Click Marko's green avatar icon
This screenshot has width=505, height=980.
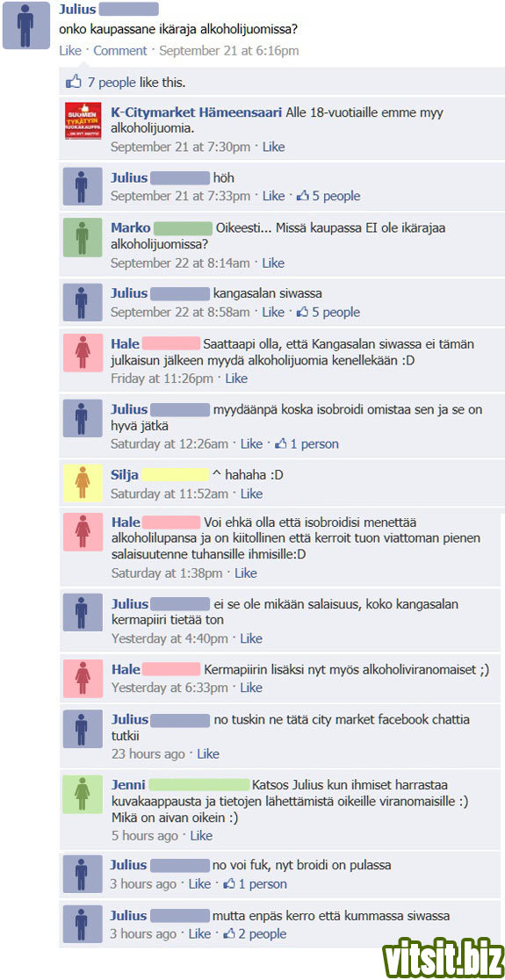(83, 237)
